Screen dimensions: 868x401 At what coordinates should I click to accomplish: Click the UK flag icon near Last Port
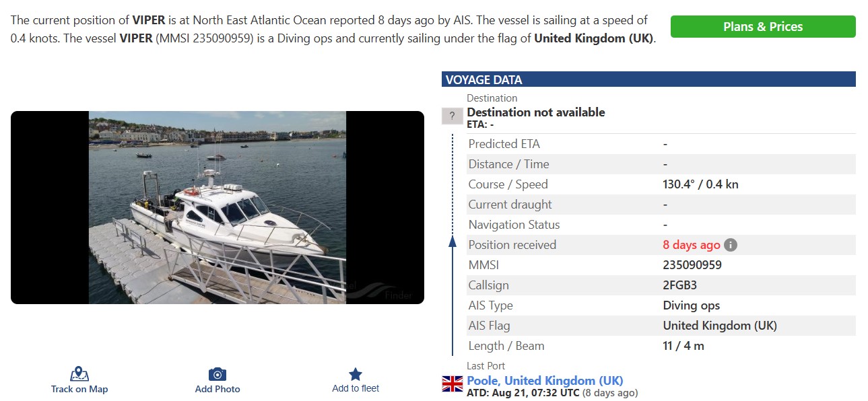452,384
